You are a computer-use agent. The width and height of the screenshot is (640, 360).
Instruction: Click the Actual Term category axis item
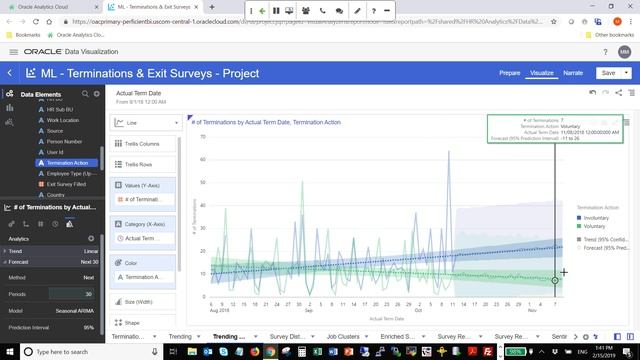pyautogui.click(x=143, y=238)
